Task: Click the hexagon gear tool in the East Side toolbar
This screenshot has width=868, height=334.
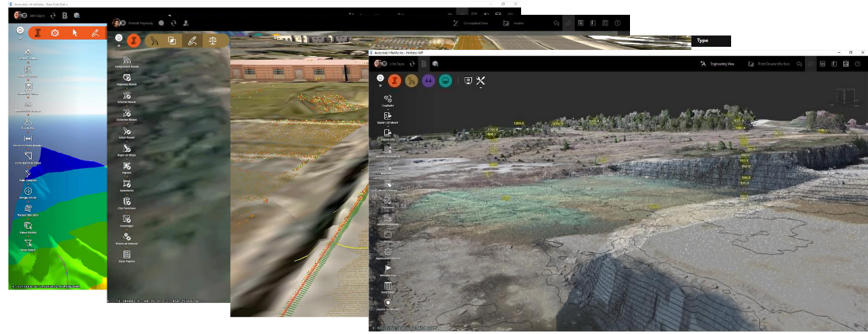Action: click(x=54, y=33)
